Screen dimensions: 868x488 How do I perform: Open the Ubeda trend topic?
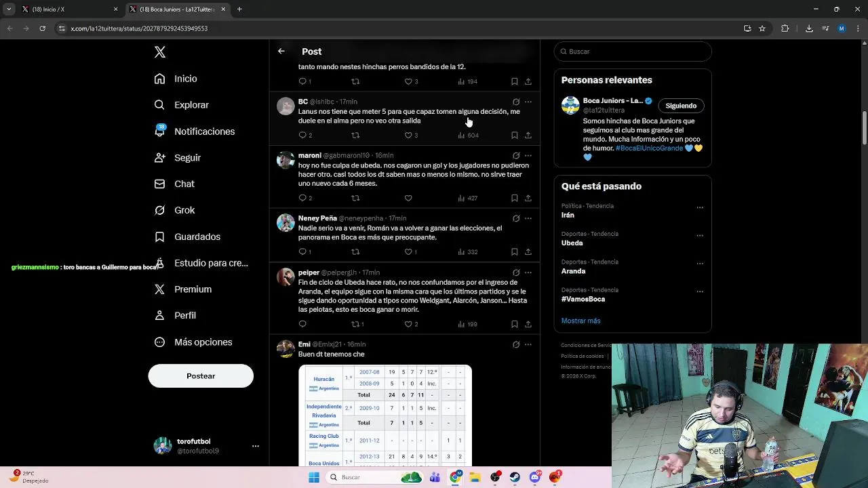click(x=572, y=243)
